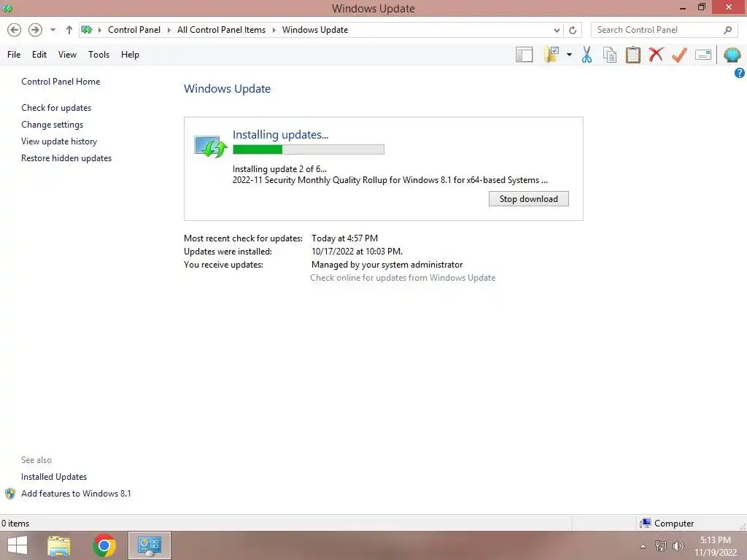747x560 pixels.
Task: Click the Cut scissors icon
Action: (587, 55)
